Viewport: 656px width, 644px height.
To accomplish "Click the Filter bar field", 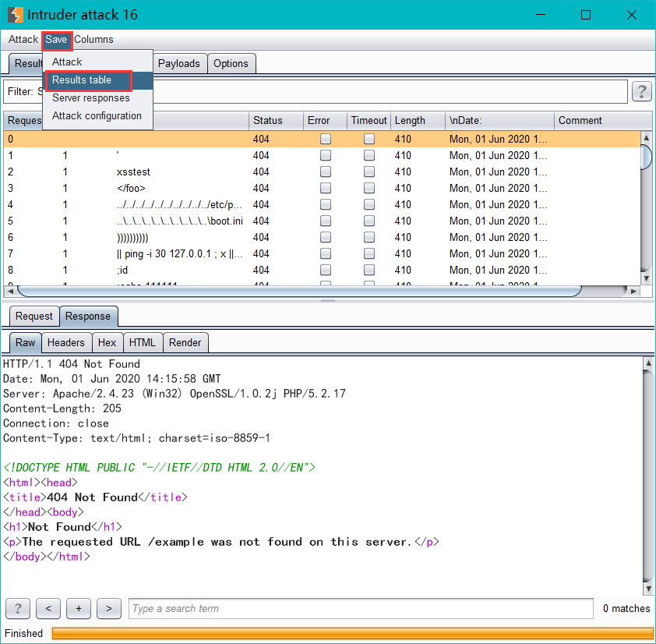I will [x=316, y=91].
